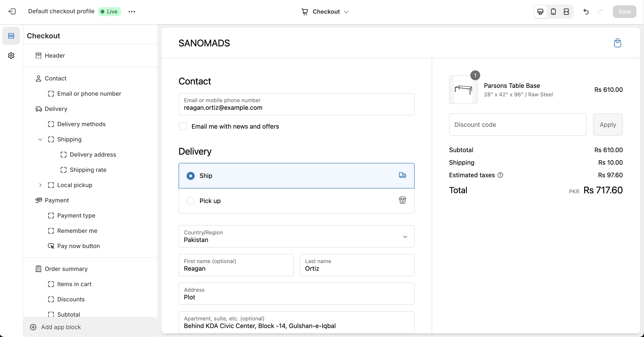Click the 'Estimated taxes' label
This screenshot has height=337, width=644.
click(472, 175)
